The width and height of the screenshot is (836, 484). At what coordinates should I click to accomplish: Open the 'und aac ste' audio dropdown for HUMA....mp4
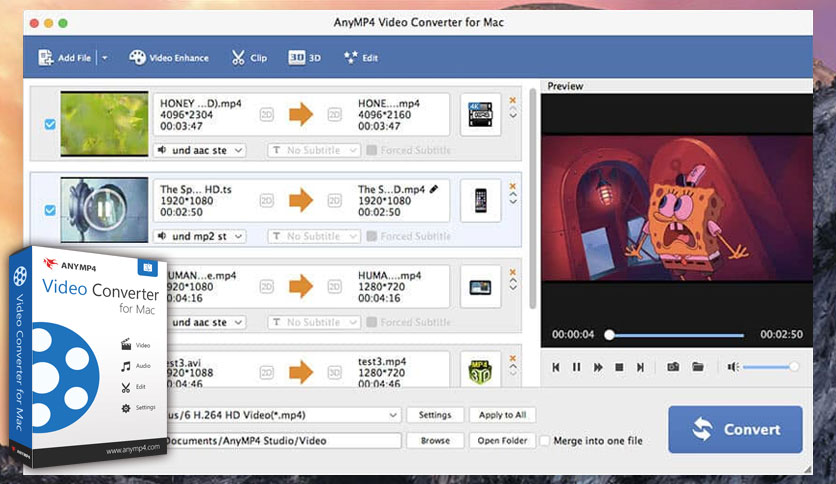click(x=207, y=322)
